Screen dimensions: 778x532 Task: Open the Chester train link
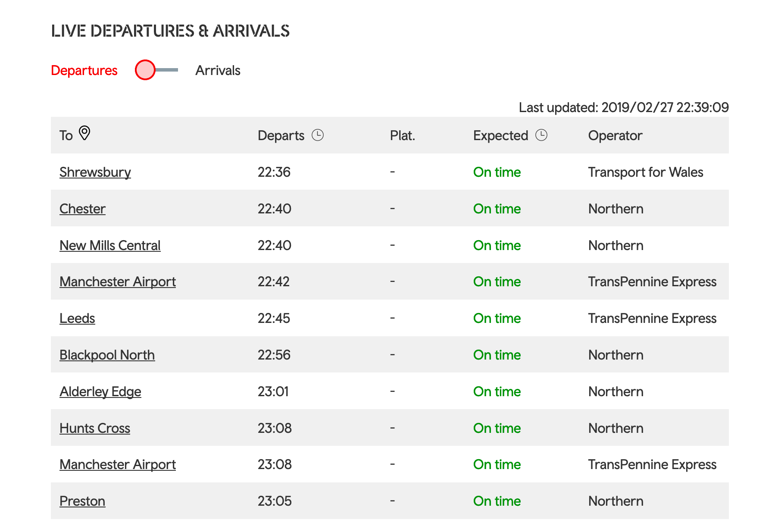tap(82, 209)
